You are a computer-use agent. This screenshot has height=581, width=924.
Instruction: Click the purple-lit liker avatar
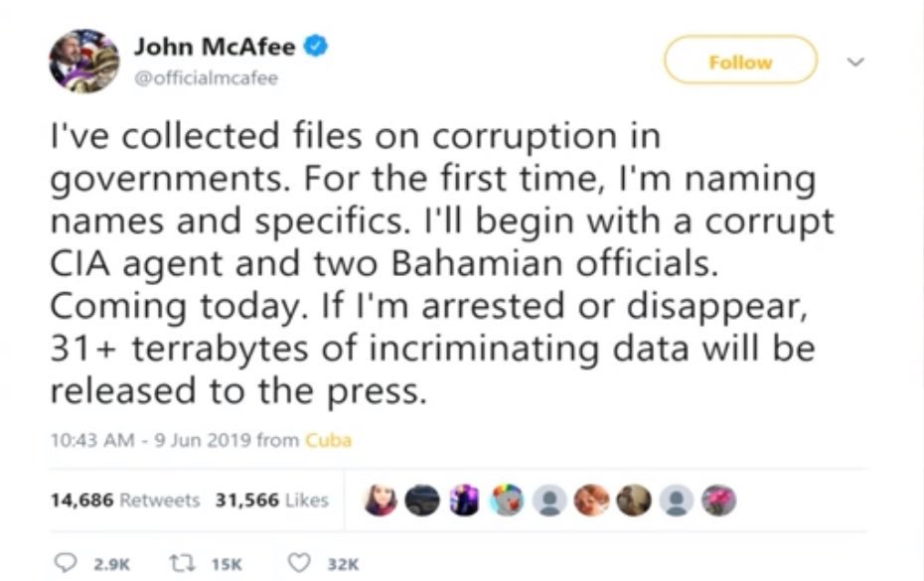(464, 501)
